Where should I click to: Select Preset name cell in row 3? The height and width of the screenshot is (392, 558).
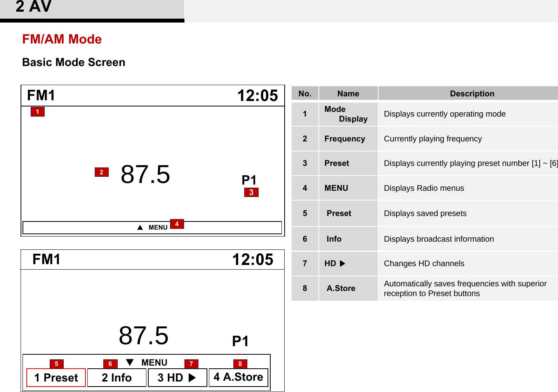coord(348,163)
